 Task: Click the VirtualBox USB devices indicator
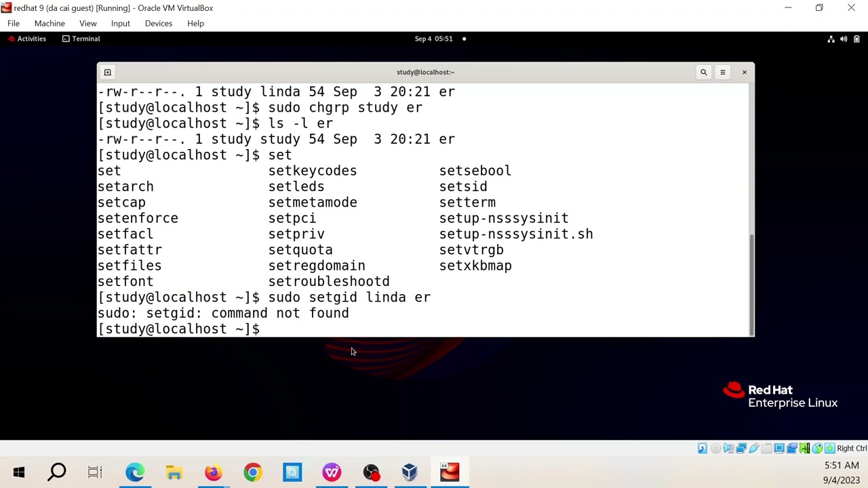coord(753,448)
